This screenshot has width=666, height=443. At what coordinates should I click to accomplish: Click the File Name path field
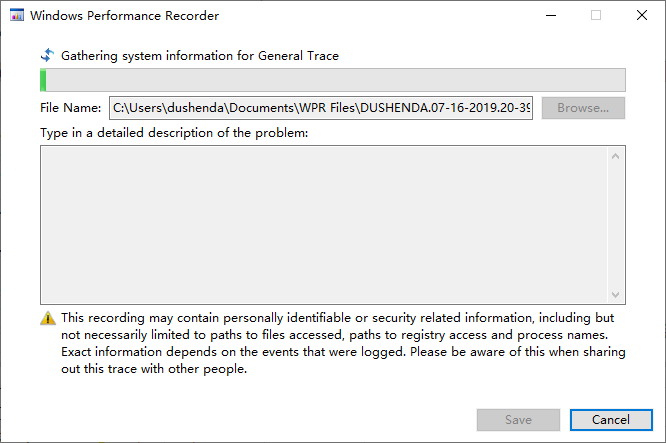[320, 107]
